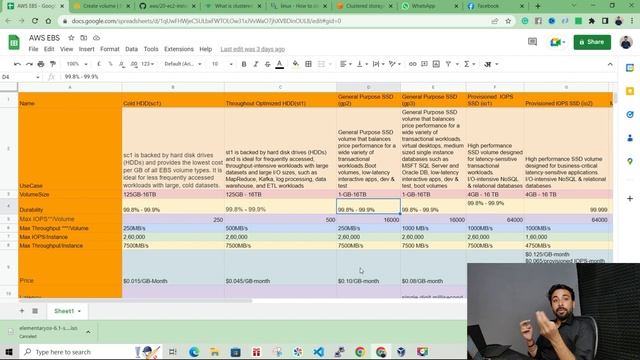Screen dimensions: 640x360
Task: Open the fill color picker
Action: coord(296,64)
